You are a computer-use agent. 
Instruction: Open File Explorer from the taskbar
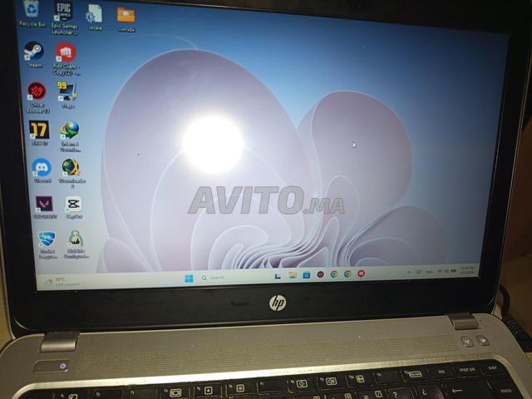tap(293, 274)
